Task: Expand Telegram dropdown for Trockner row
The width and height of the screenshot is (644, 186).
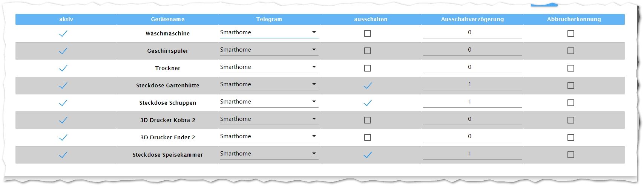Action: pyautogui.click(x=269, y=67)
